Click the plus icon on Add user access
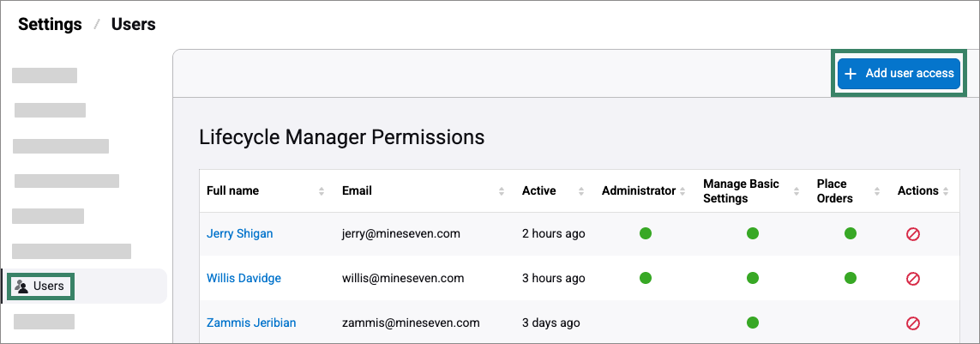Image resolution: width=980 pixels, height=344 pixels. (851, 74)
